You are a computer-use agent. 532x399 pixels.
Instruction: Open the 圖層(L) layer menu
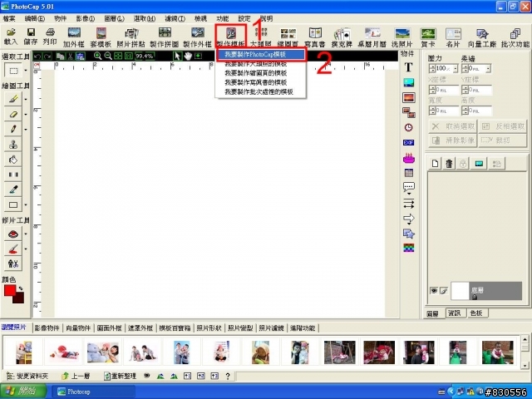tap(114, 18)
